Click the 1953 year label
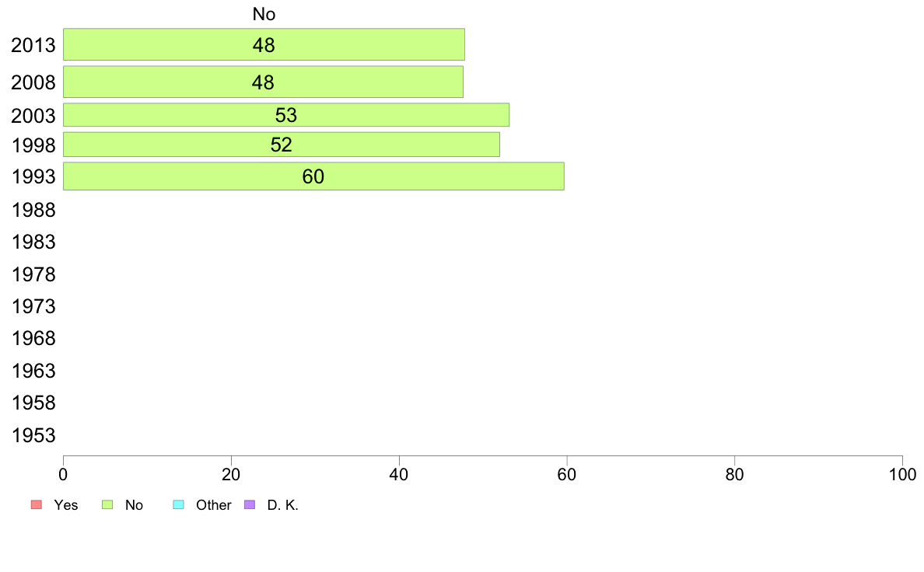Screen dimensions: 924x572 (33, 435)
